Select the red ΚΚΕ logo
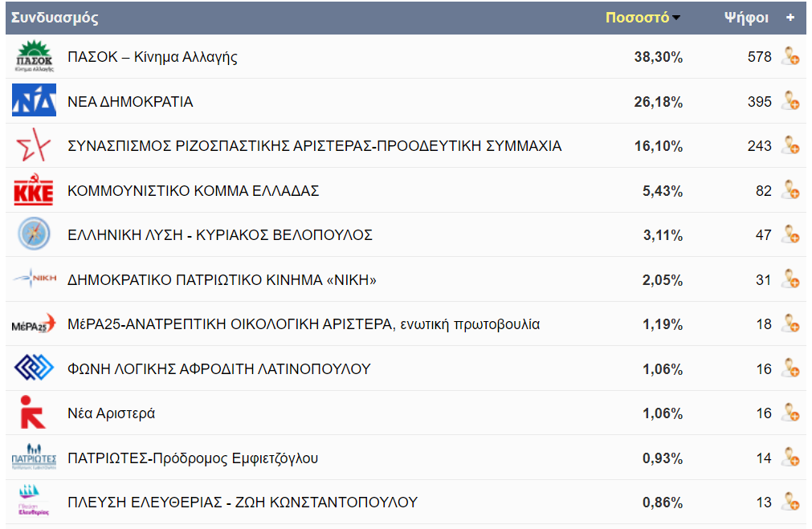Viewport: 812px width, 529px height. (x=33, y=189)
